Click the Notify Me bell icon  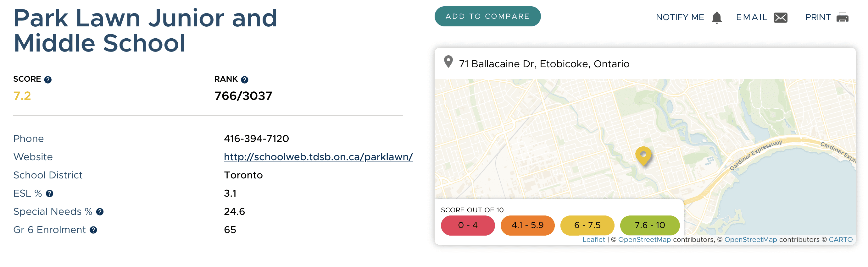tap(717, 18)
